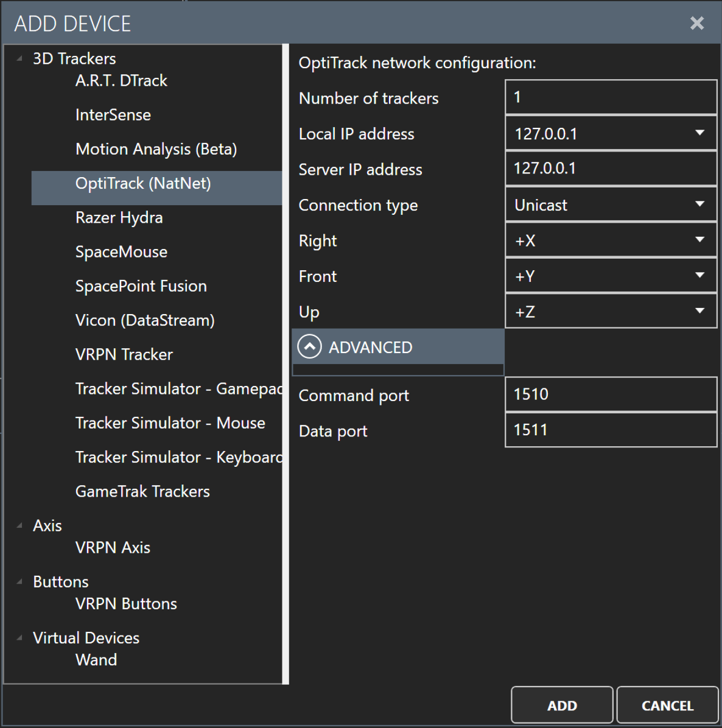Select InterSense tracker
The width and height of the screenshot is (722, 728).
tap(113, 114)
